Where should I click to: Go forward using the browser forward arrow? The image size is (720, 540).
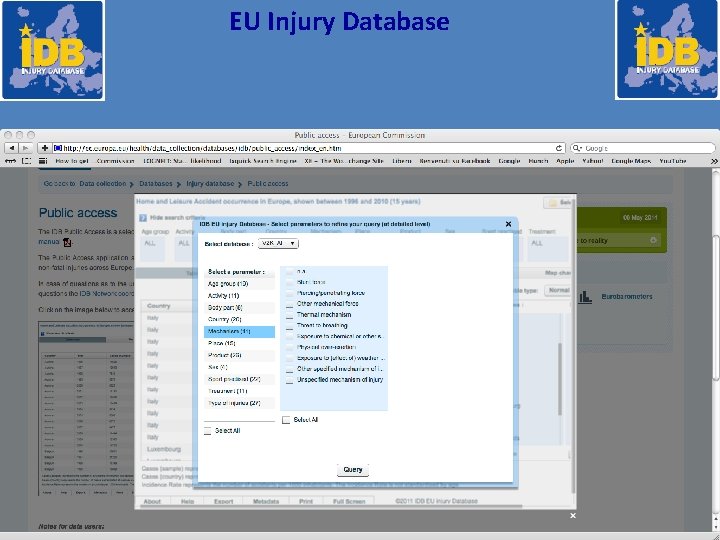[x=25, y=148]
